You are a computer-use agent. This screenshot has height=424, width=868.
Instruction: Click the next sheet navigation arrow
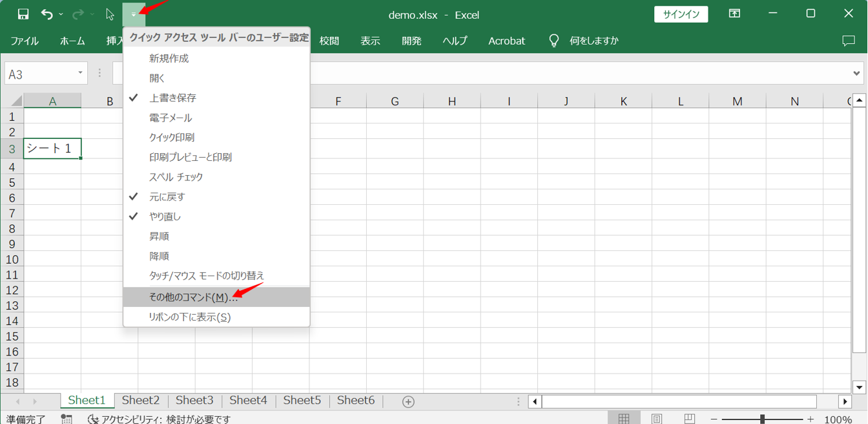(x=35, y=402)
